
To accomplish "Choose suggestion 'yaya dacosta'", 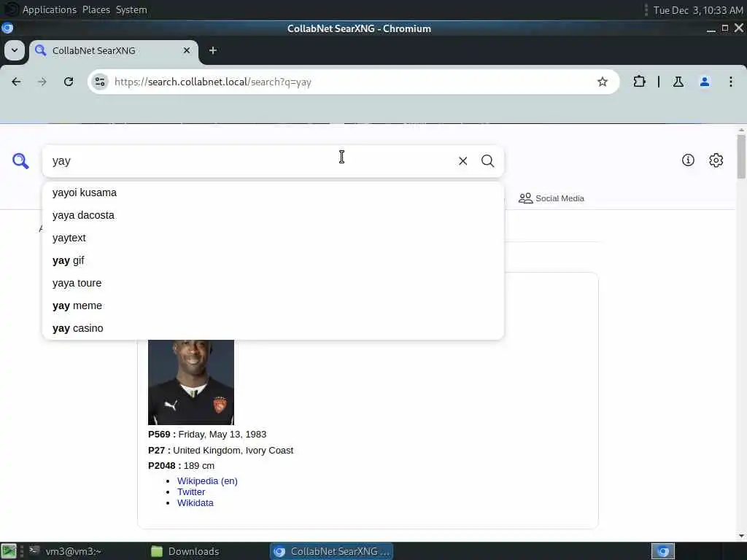I will [x=273, y=215].
